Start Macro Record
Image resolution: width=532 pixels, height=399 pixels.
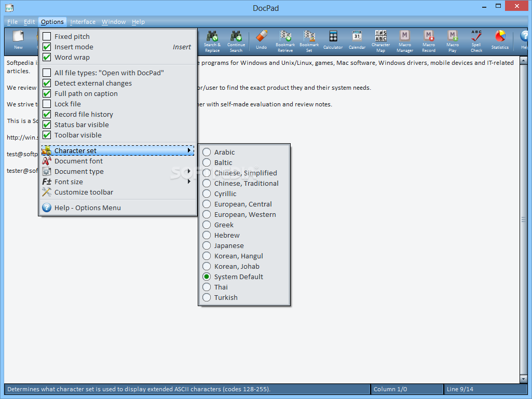(429, 42)
